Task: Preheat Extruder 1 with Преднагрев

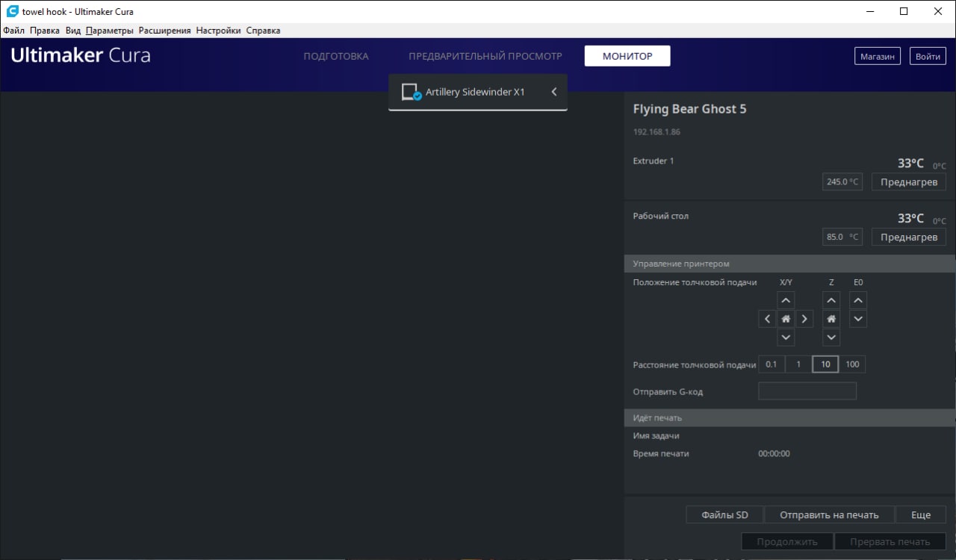Action: [909, 181]
